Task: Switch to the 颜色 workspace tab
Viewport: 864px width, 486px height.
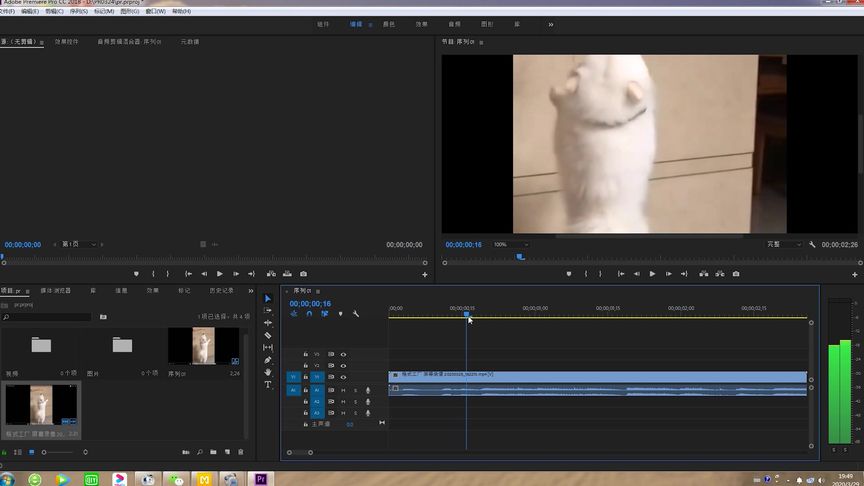Action: (389, 24)
